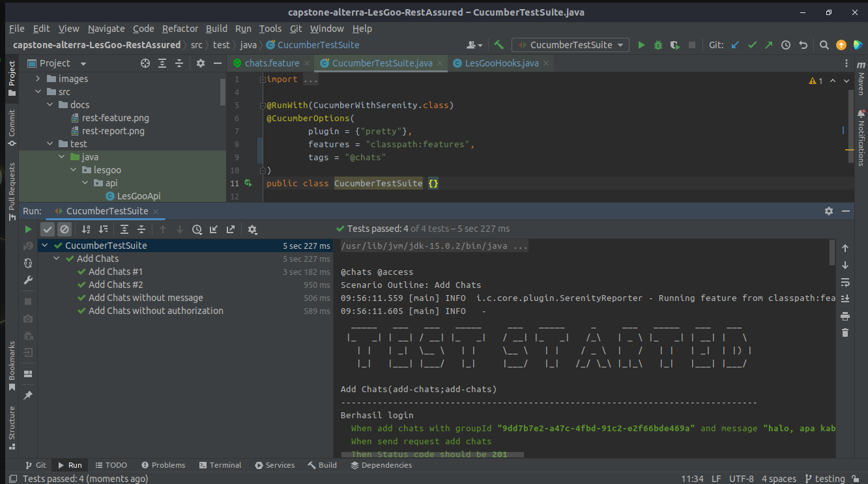
Task: Push commits using green Git arrow
Action: coord(769,44)
